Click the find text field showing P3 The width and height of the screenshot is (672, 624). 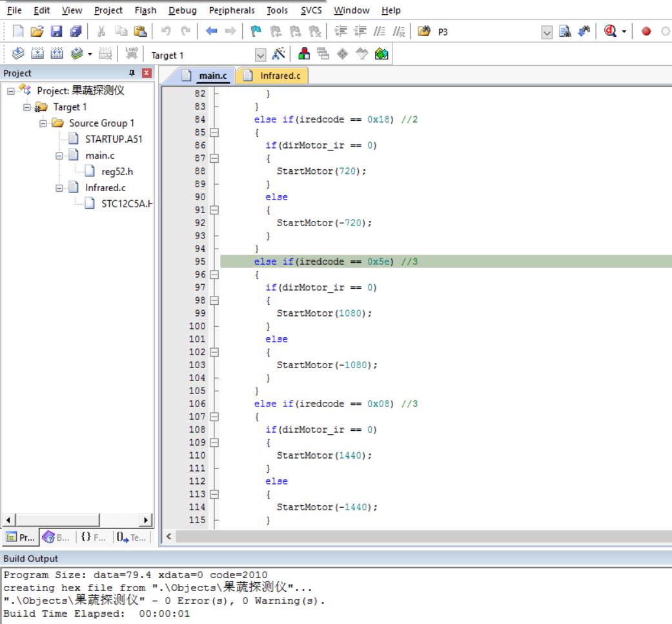pos(488,32)
